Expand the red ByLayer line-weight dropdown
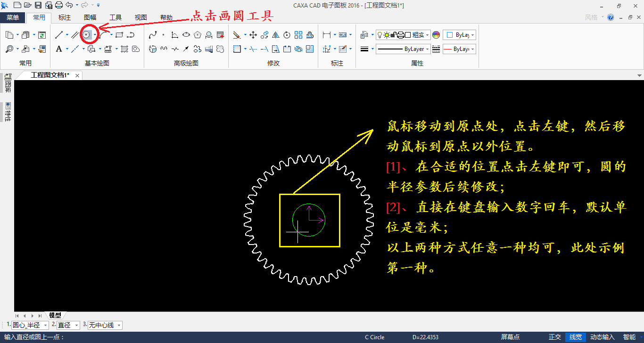Viewport: 644px width, 343px height. click(x=473, y=49)
